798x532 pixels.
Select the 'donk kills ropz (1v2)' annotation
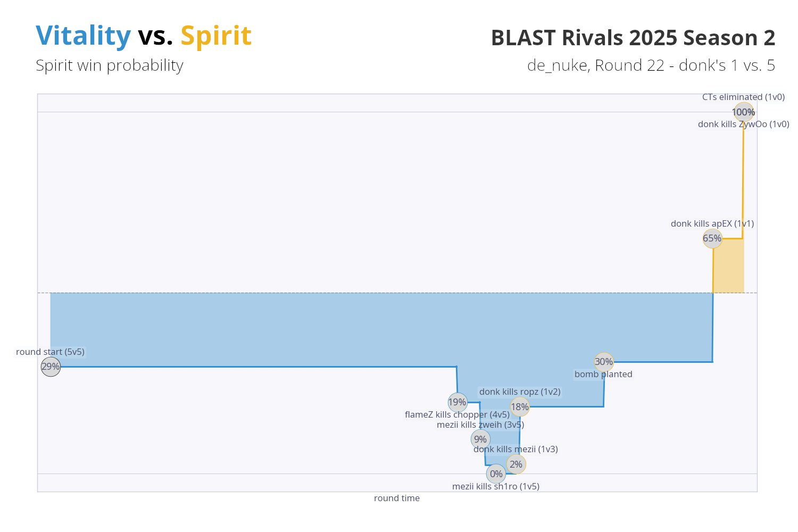(x=520, y=392)
